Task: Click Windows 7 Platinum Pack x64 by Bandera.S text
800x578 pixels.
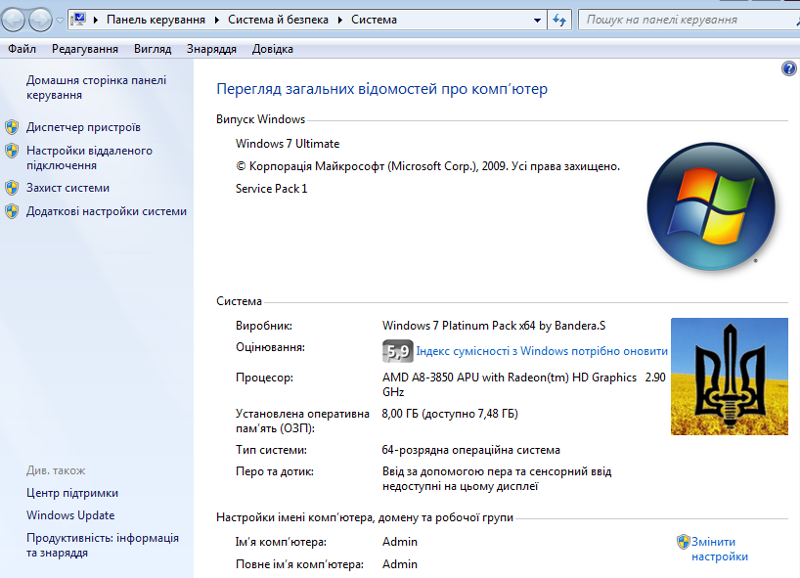Action: click(494, 325)
